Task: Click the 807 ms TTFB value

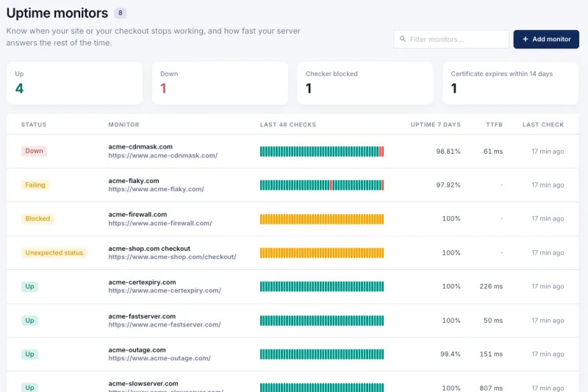Action: pos(491,388)
